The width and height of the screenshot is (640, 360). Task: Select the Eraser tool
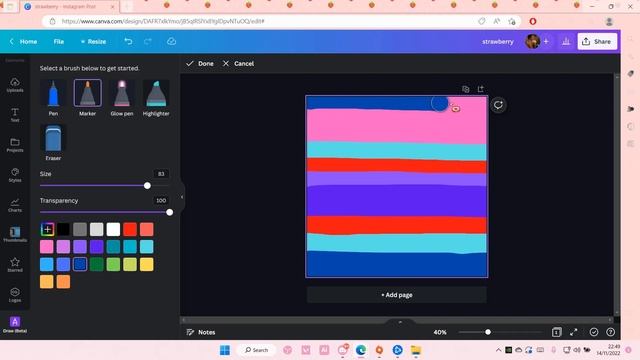click(x=53, y=142)
